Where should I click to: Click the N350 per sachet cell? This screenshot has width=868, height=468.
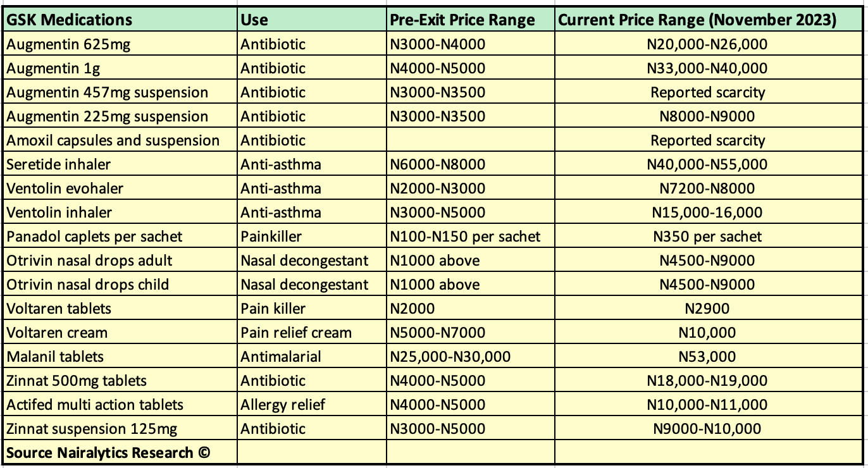point(708,237)
